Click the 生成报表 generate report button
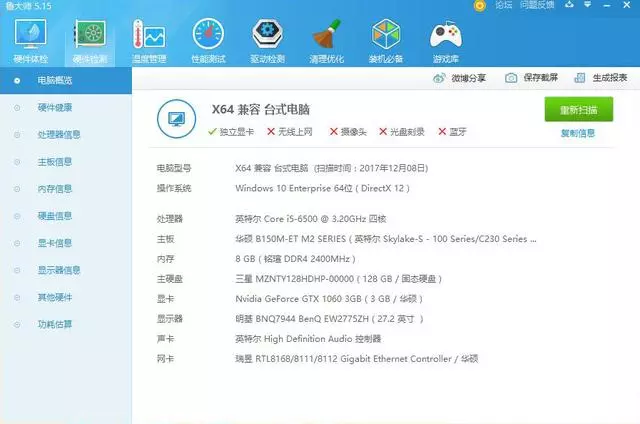Image resolution: width=640 pixels, height=424 pixels. click(600, 78)
